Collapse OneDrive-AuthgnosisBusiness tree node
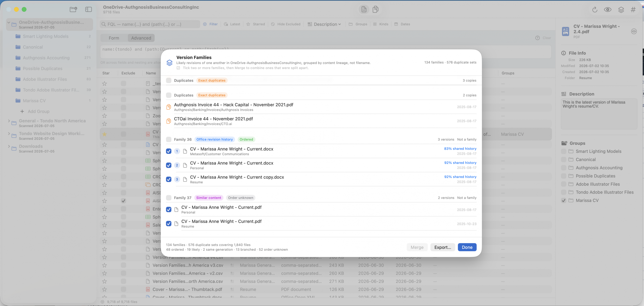This screenshot has height=306, width=644. (x=9, y=23)
